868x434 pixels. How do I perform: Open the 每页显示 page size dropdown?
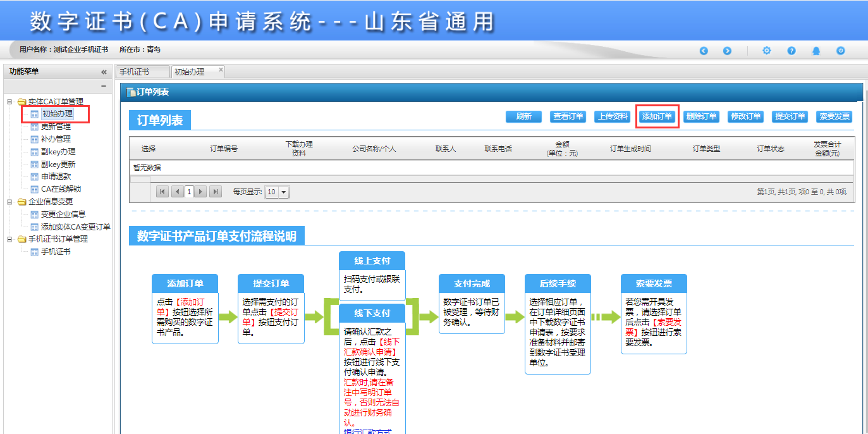tap(283, 192)
